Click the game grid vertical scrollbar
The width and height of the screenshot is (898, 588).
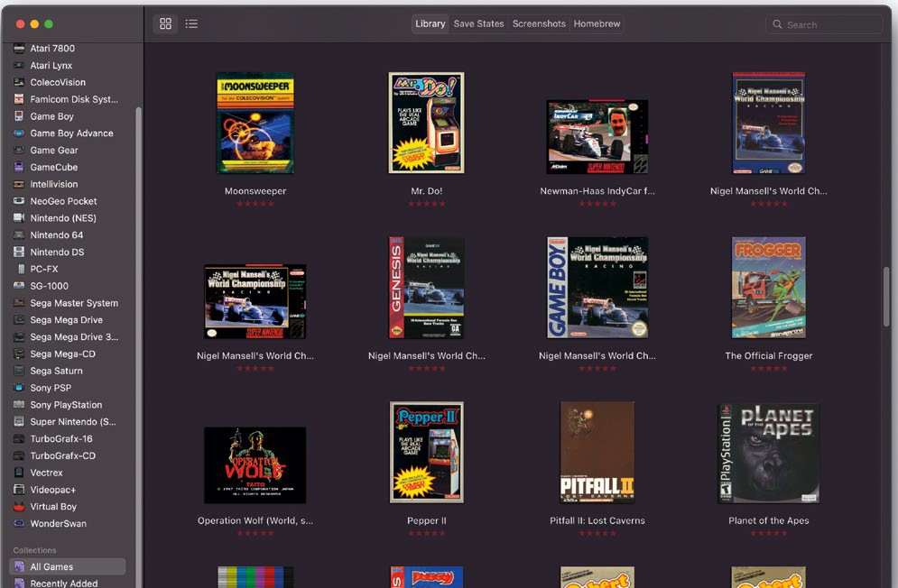coord(886,296)
